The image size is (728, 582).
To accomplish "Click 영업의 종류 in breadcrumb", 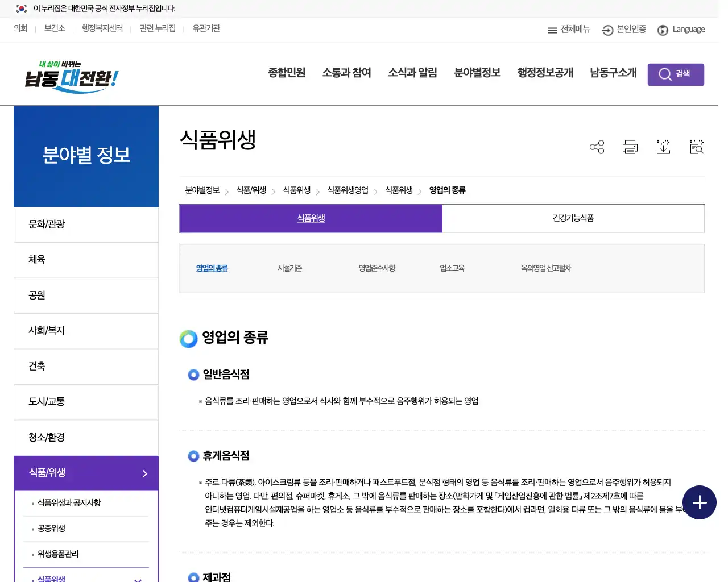I will 448,190.
